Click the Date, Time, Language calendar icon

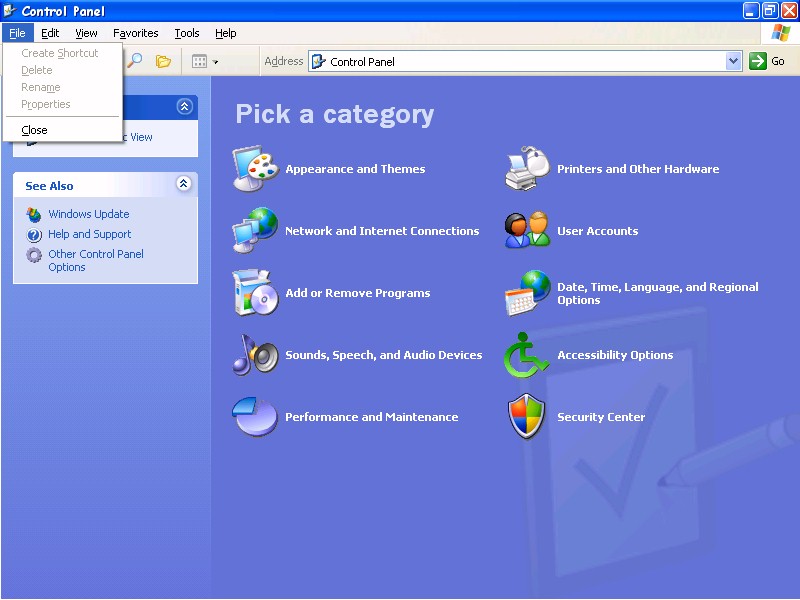[x=528, y=293]
